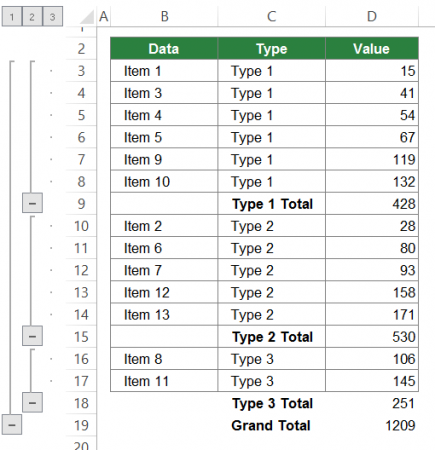Select column D header

(x=372, y=16)
